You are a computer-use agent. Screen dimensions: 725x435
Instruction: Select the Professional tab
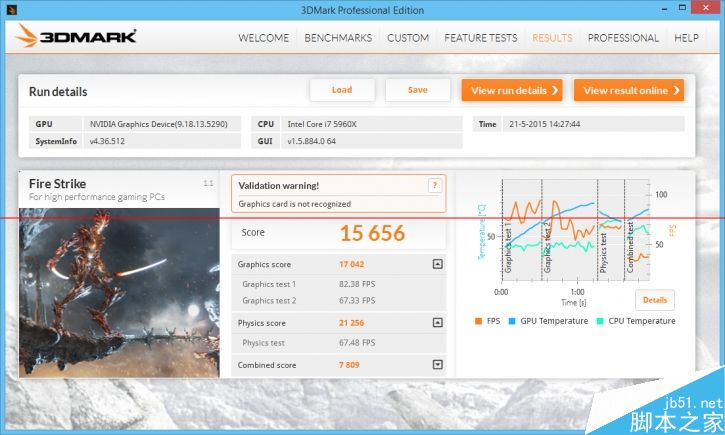click(x=623, y=38)
